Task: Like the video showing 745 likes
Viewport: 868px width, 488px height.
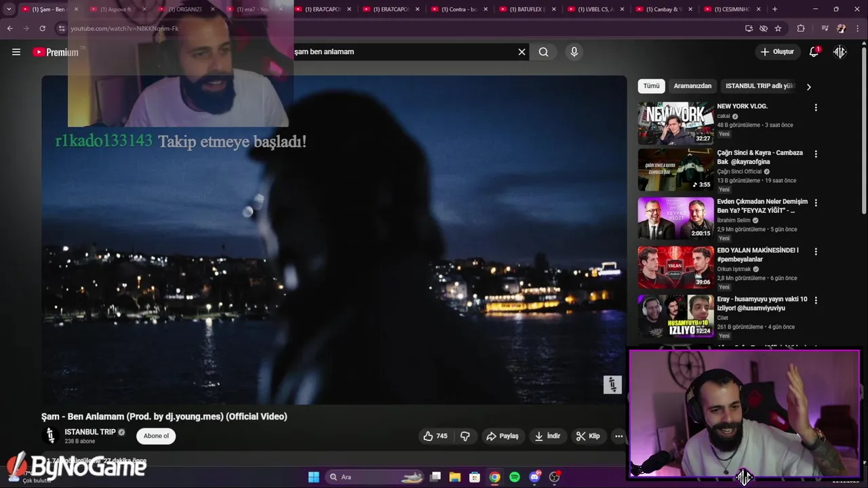Action: click(435, 436)
